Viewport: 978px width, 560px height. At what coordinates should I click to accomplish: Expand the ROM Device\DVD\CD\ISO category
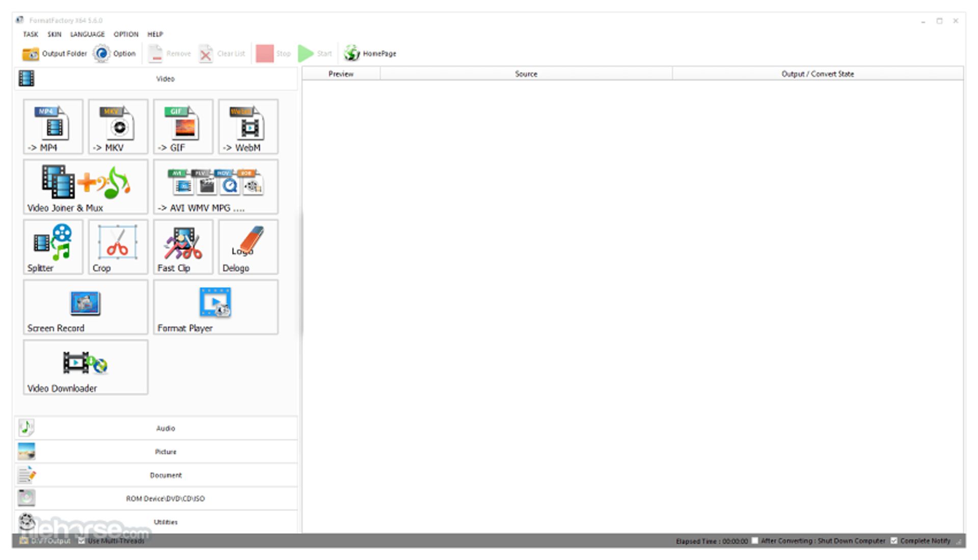[x=156, y=498]
